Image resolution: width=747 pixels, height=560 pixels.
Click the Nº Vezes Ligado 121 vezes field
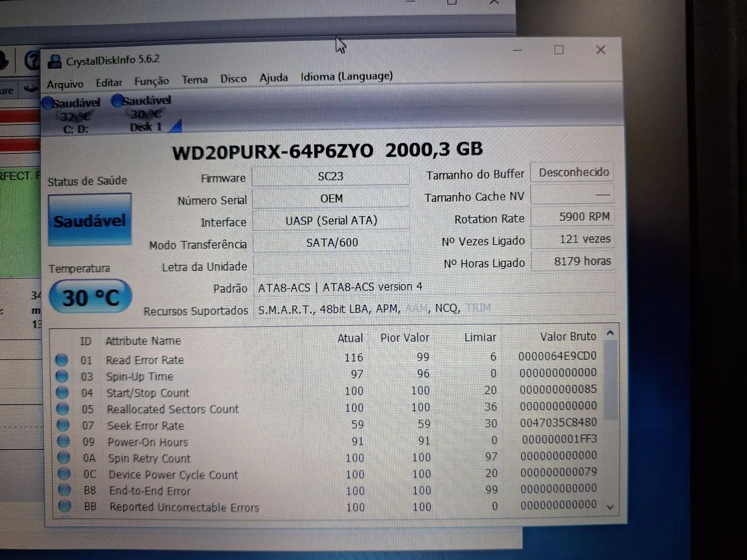coord(573,239)
